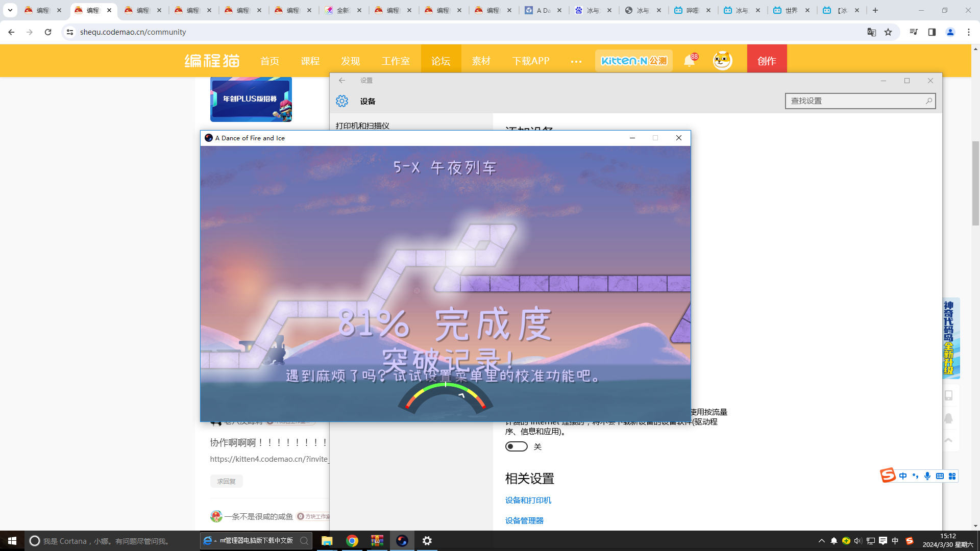Open the Action Center notification icon
This screenshot has height=551, width=980.
pyautogui.click(x=883, y=541)
